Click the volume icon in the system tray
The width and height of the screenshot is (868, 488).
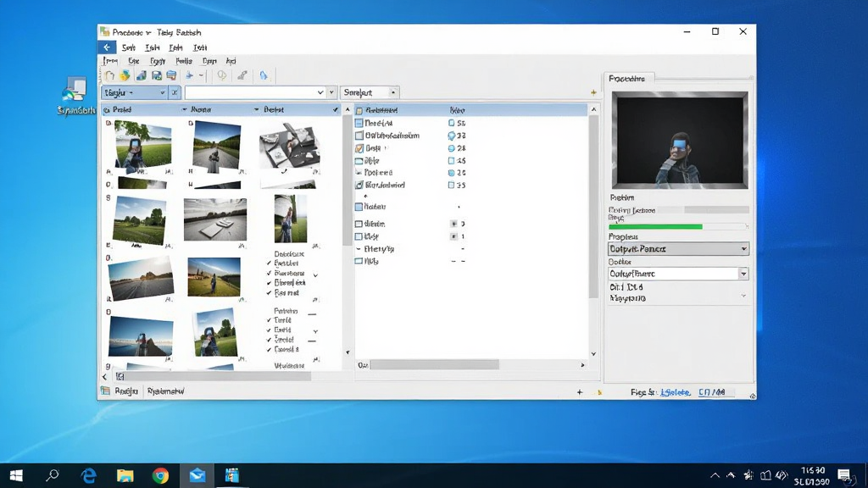pyautogui.click(x=782, y=475)
